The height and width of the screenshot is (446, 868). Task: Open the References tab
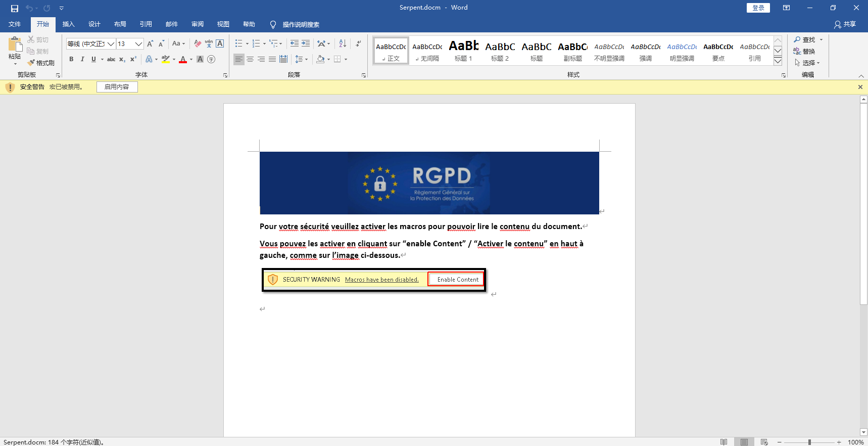(x=146, y=24)
